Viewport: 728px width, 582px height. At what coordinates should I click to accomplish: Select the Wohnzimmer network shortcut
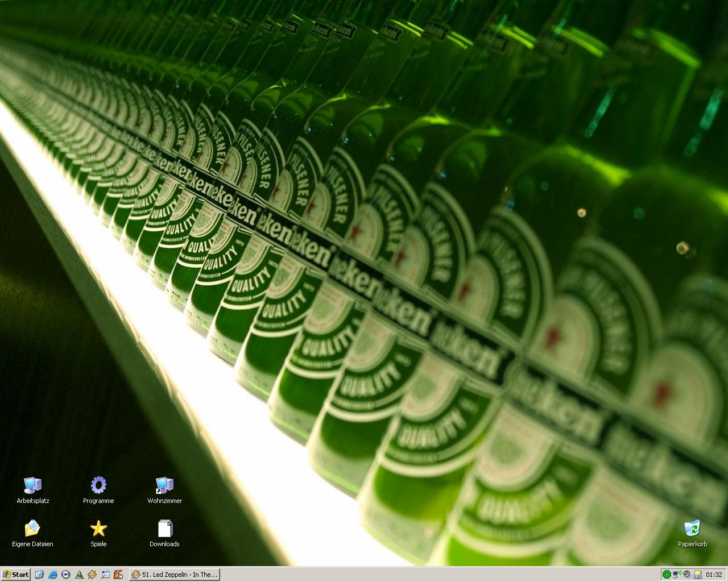(164, 485)
